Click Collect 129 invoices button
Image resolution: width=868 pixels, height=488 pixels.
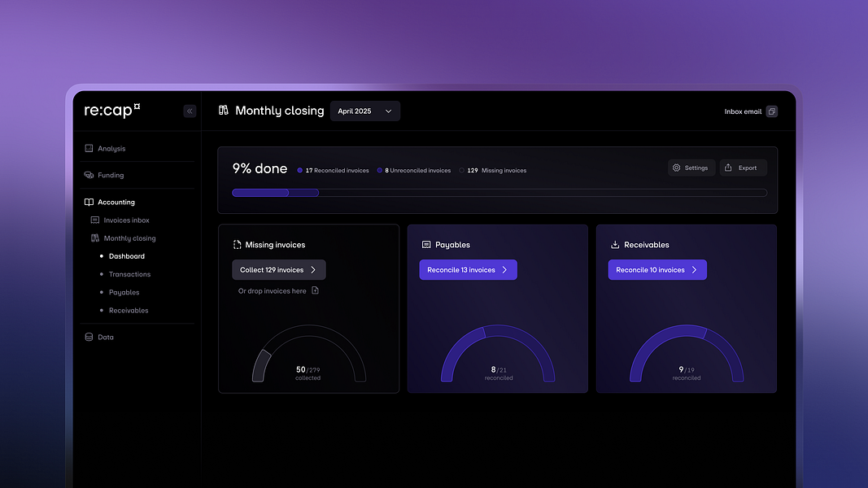(x=279, y=270)
